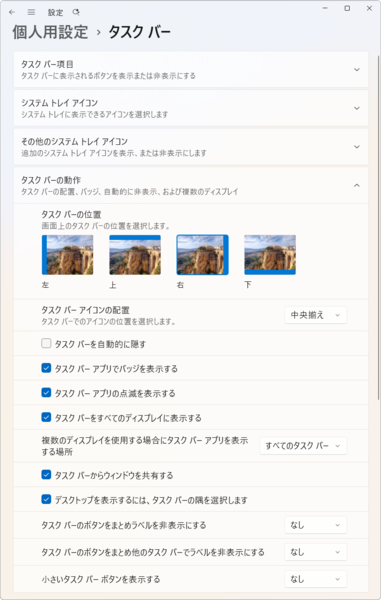Open the 中央揃え alignment dropdown
This screenshot has height=600, width=381.
click(316, 315)
